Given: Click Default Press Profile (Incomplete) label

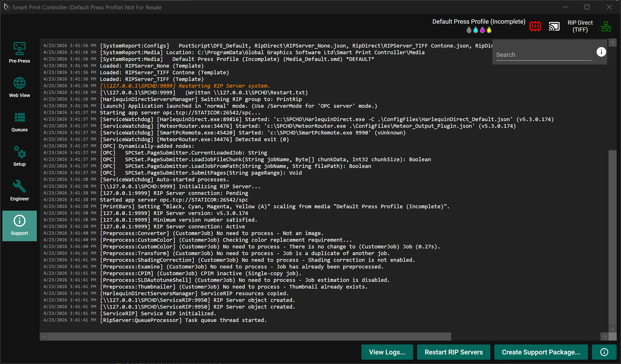Looking at the screenshot, I should pos(479,22).
